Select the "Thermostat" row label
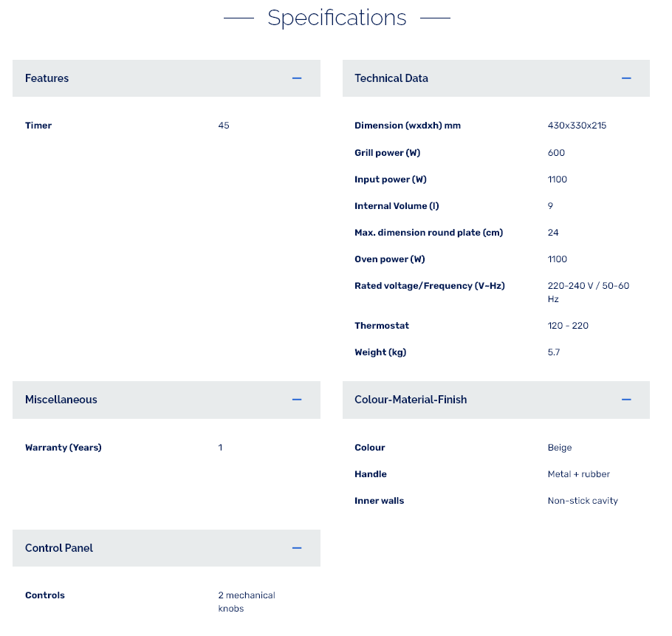This screenshot has height=636, width=672. coord(382,326)
